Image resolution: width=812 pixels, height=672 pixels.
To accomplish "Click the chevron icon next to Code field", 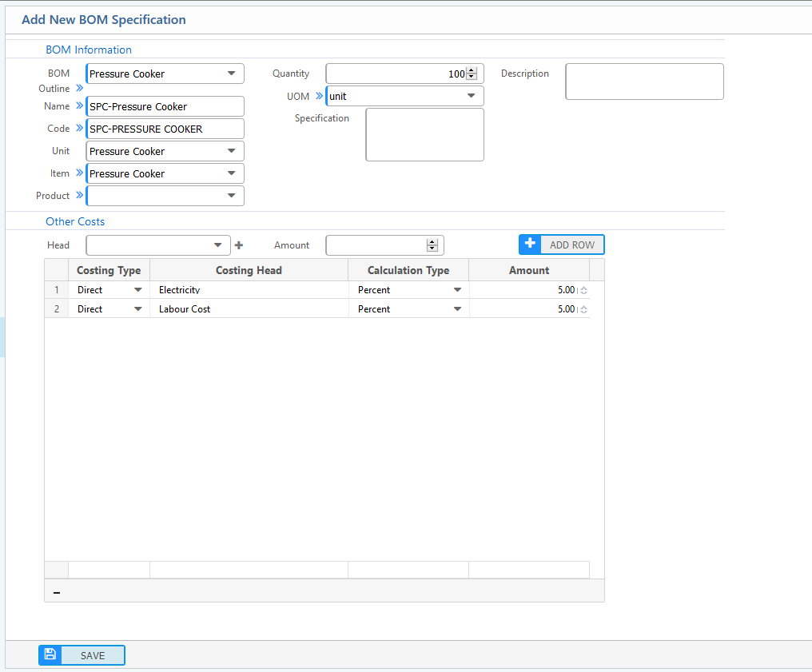I will click(x=78, y=128).
